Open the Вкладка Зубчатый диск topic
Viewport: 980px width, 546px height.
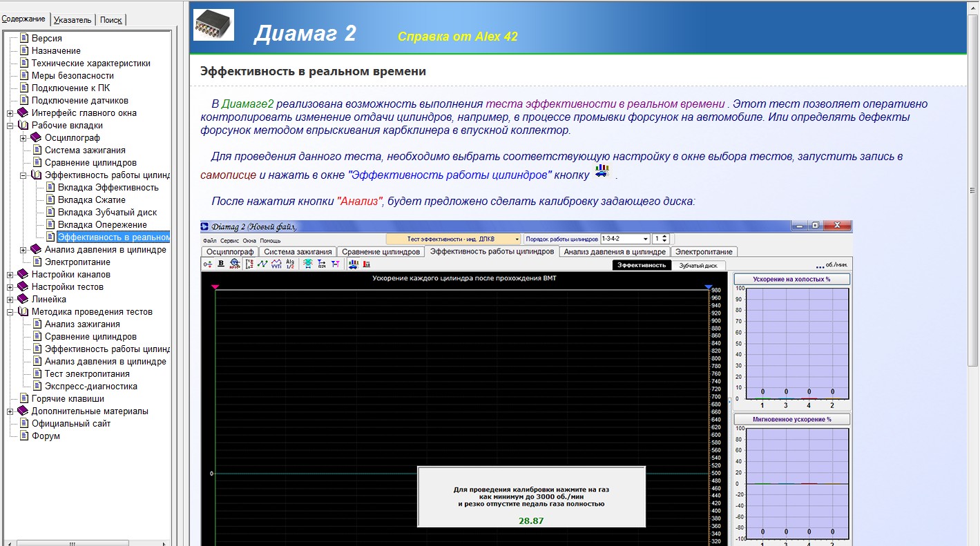(108, 213)
